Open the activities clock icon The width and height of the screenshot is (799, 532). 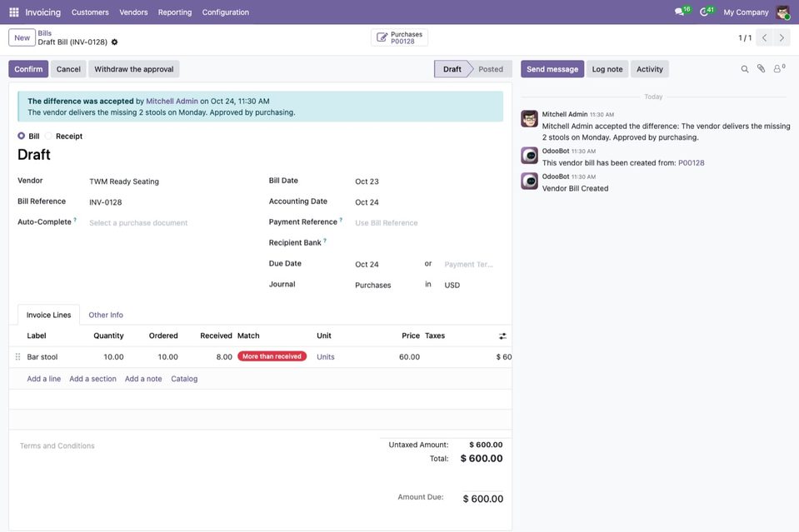coord(704,12)
